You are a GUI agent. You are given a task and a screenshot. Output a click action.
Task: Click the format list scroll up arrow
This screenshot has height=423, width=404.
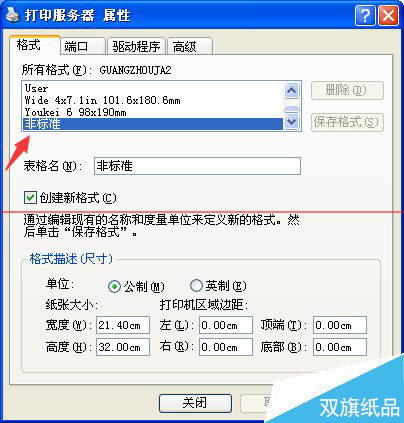(x=292, y=90)
